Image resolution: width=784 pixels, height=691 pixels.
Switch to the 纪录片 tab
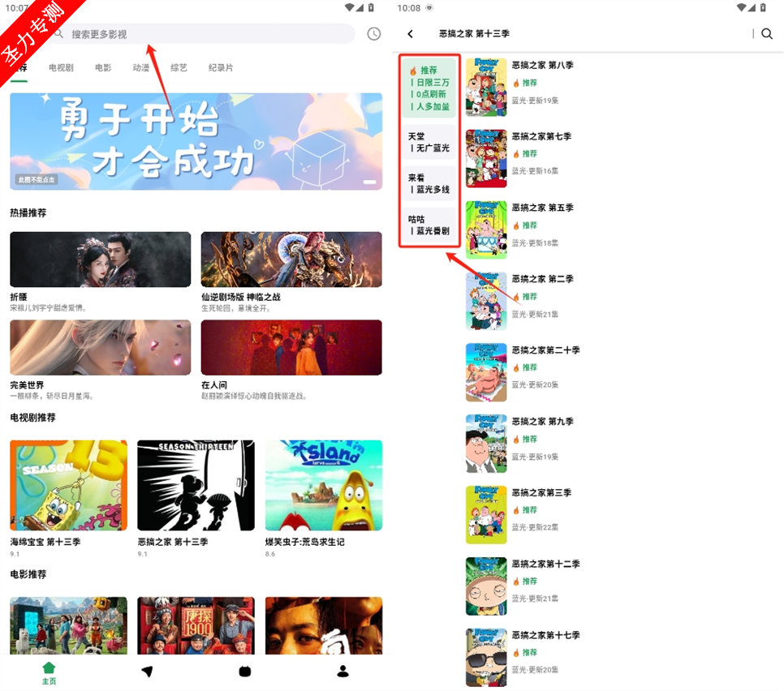pyautogui.click(x=221, y=67)
